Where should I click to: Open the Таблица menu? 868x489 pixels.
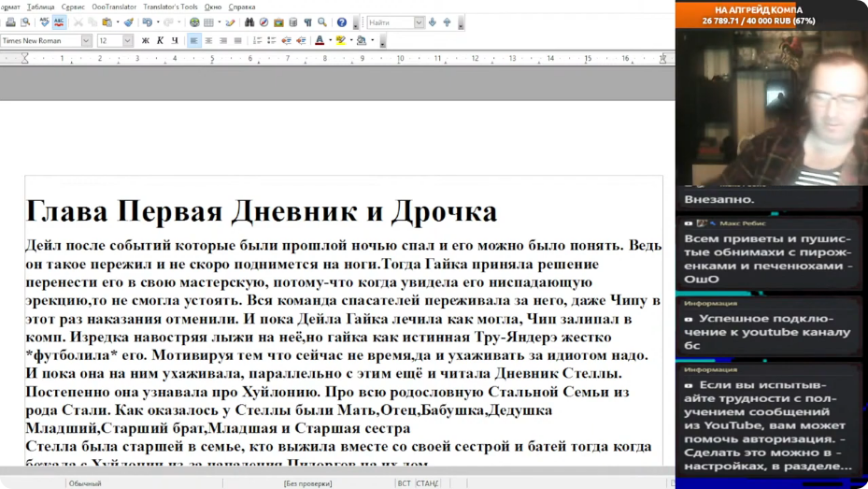click(40, 7)
